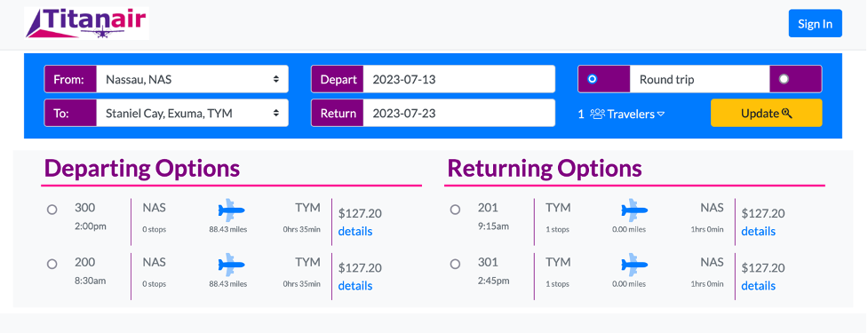
Task: Click the travelers people icon
Action: pos(597,114)
